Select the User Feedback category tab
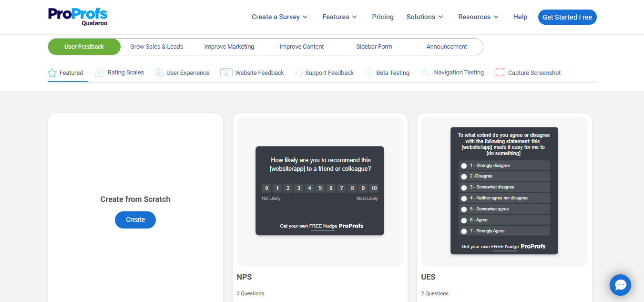The image size is (644, 302). point(84,47)
